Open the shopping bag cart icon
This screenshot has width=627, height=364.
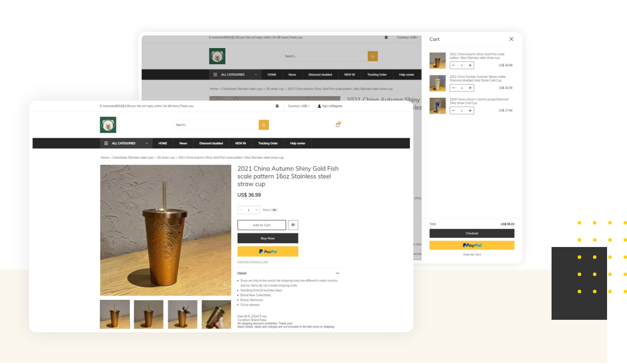(338, 124)
